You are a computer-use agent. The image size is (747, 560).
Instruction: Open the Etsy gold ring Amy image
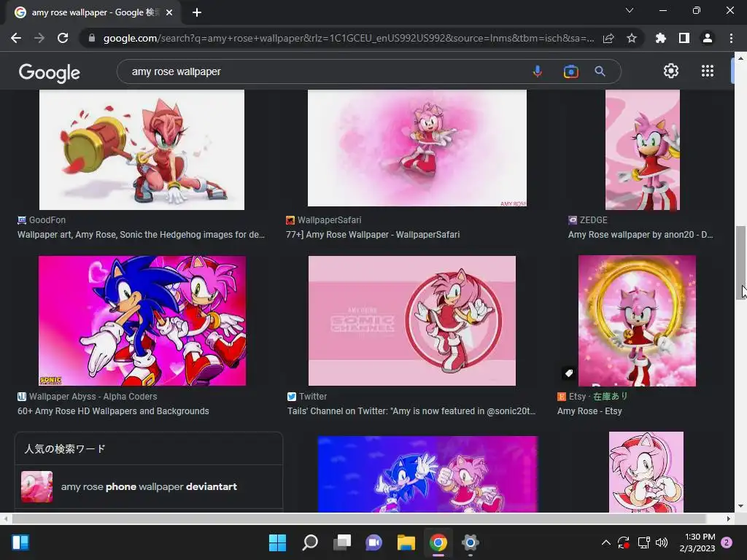[x=637, y=321]
